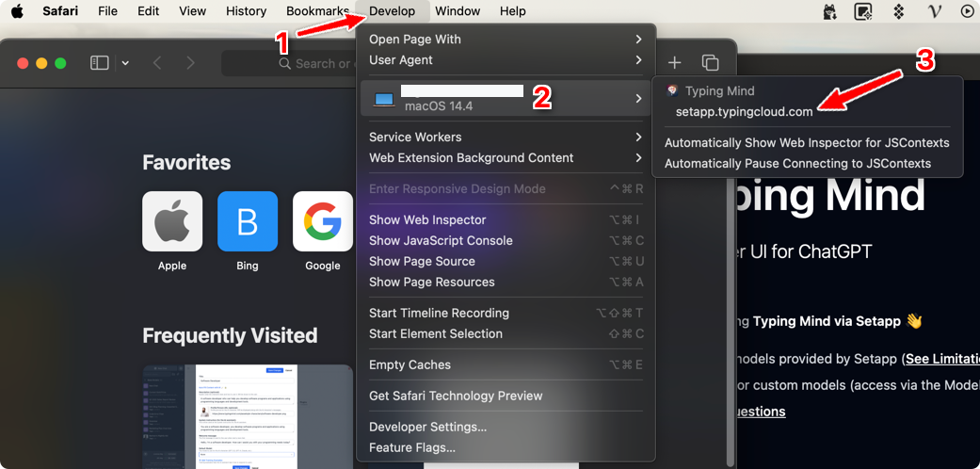Open the Google favorite tile

323,220
